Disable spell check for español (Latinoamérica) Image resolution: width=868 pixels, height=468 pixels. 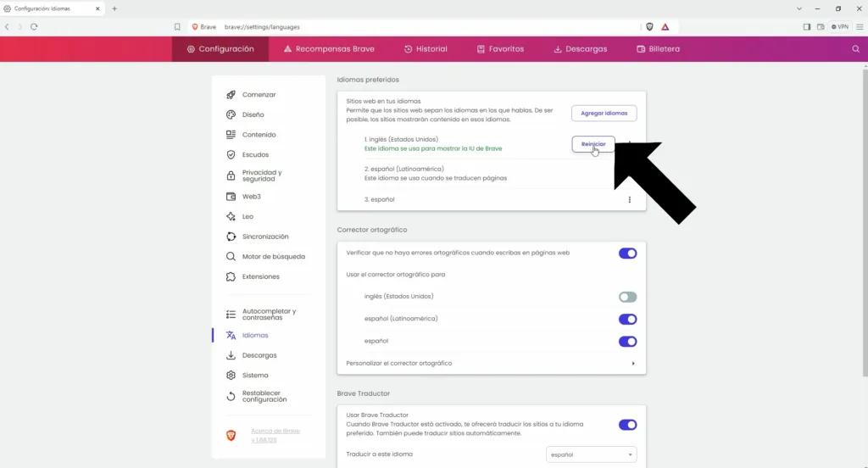point(628,319)
